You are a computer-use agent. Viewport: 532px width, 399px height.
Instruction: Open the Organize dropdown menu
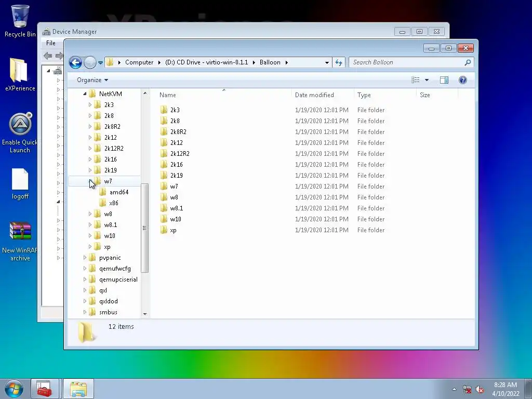92,80
